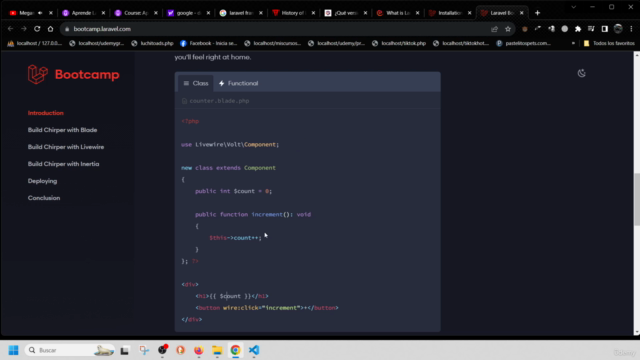Focus the bootcamp.laravel.com address bar
This screenshot has width=640, height=360.
coord(278,29)
